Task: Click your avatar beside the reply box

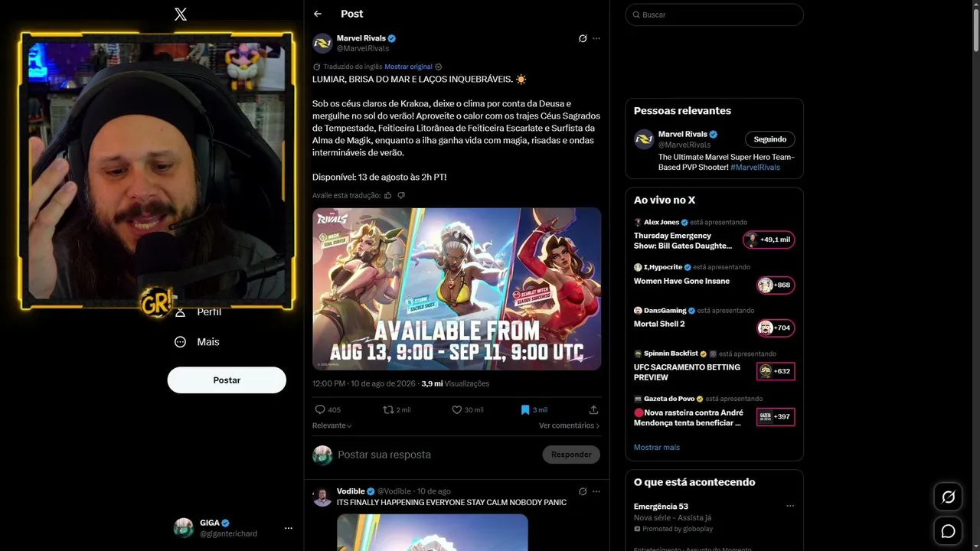Action: pyautogui.click(x=322, y=455)
